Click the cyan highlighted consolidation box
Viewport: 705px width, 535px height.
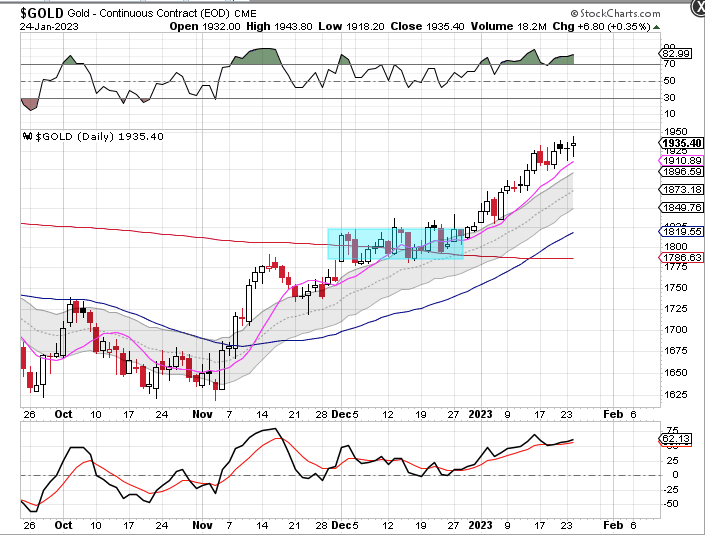point(395,244)
